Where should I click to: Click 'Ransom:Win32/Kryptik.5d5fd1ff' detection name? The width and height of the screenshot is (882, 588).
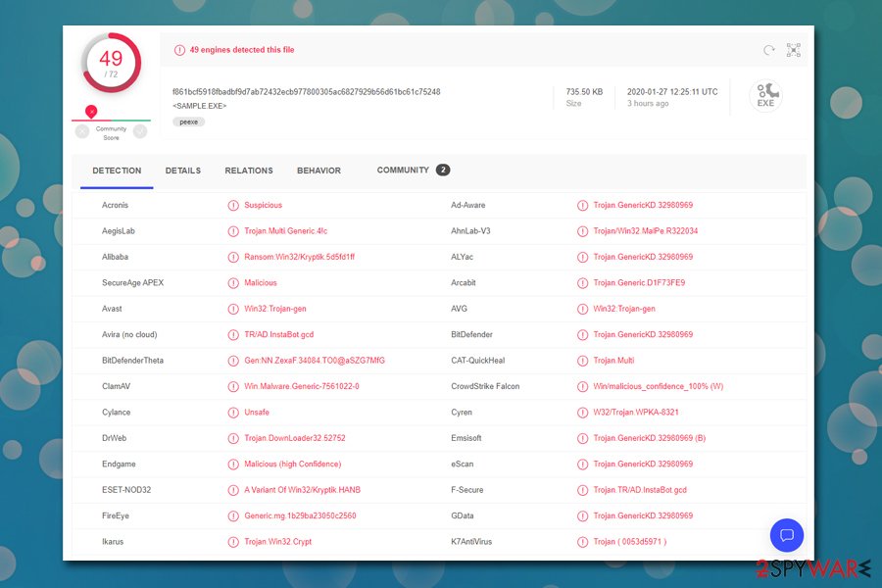tap(299, 257)
